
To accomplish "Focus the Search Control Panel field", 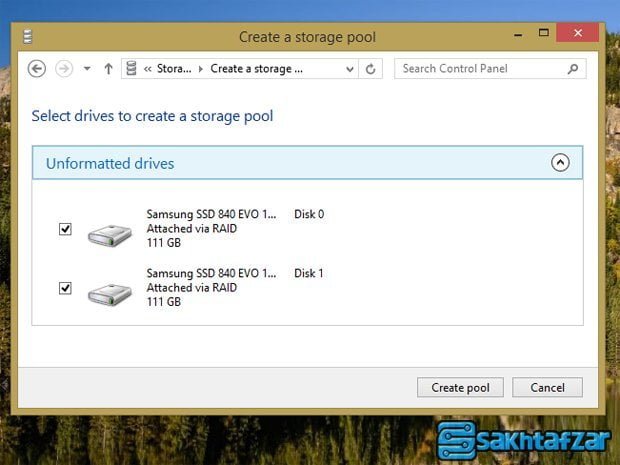I will [480, 69].
